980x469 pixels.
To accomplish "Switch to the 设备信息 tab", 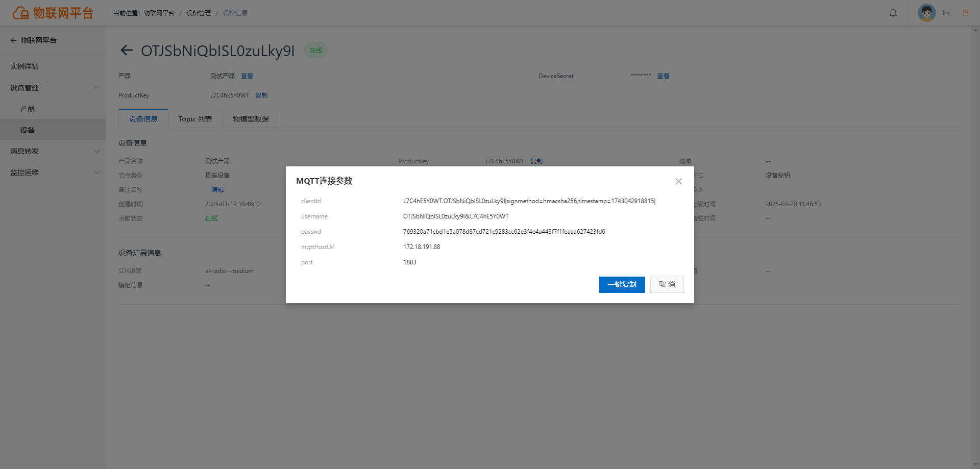I will click(143, 119).
